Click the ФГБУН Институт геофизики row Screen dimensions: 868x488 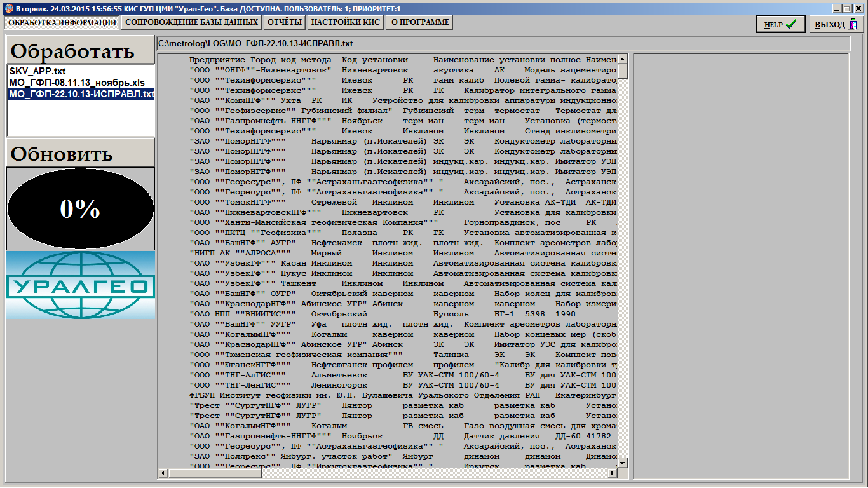pos(403,395)
